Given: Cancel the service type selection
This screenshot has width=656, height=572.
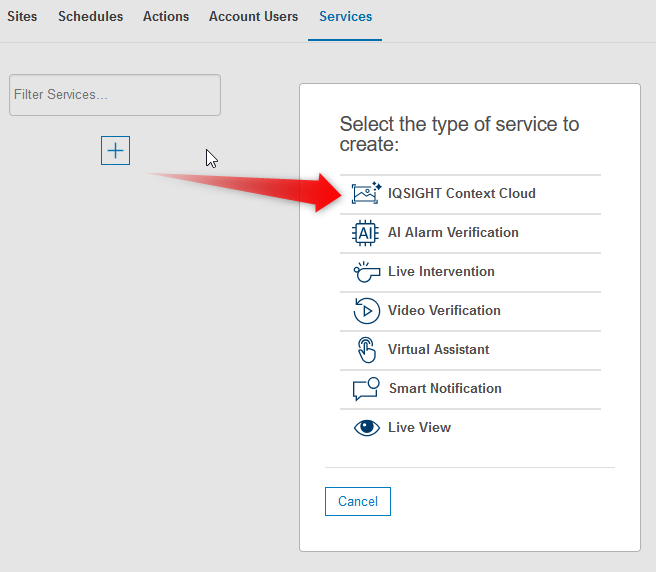Looking at the screenshot, I should 358,501.
